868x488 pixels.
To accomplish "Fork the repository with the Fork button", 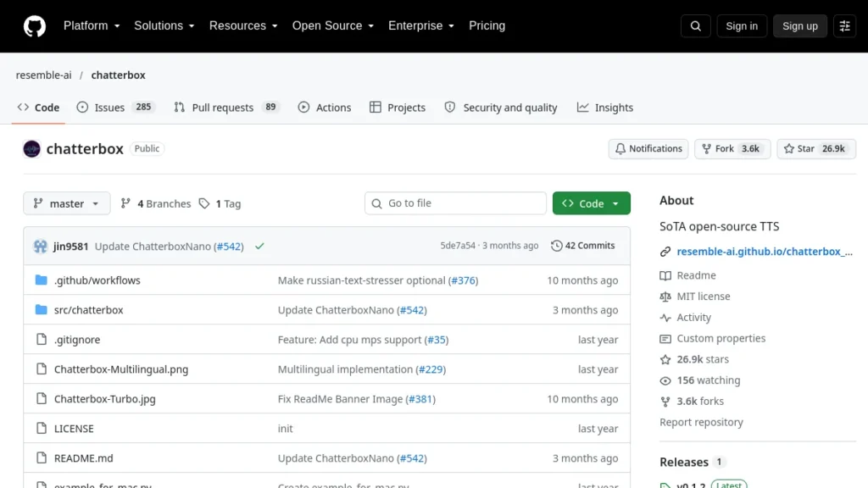I will coord(732,149).
